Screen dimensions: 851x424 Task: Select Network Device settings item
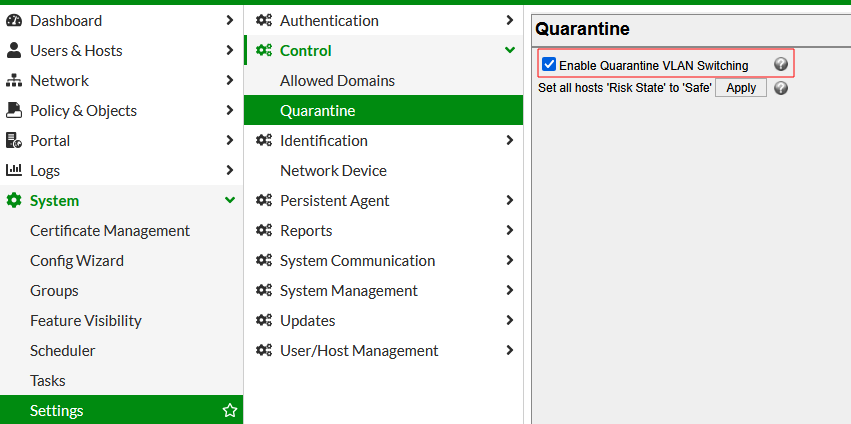(x=333, y=170)
